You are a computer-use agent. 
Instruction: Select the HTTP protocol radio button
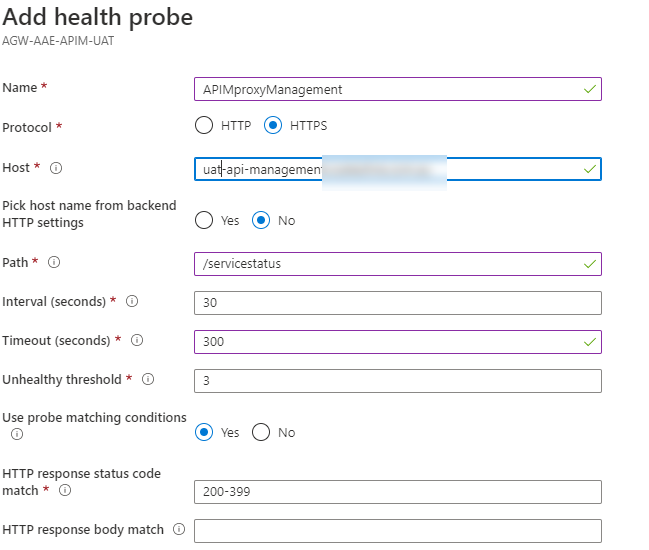click(204, 126)
